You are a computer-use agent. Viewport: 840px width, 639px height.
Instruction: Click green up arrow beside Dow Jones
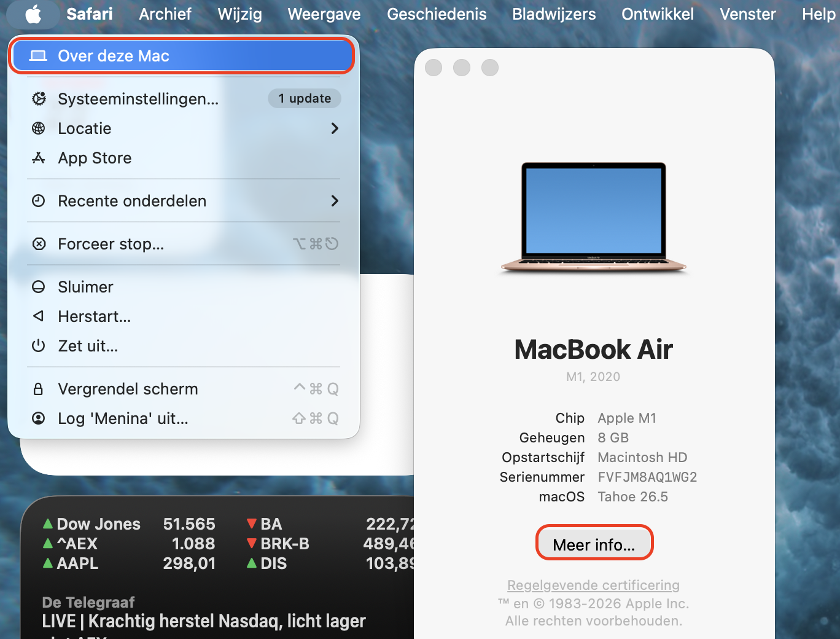point(47,523)
